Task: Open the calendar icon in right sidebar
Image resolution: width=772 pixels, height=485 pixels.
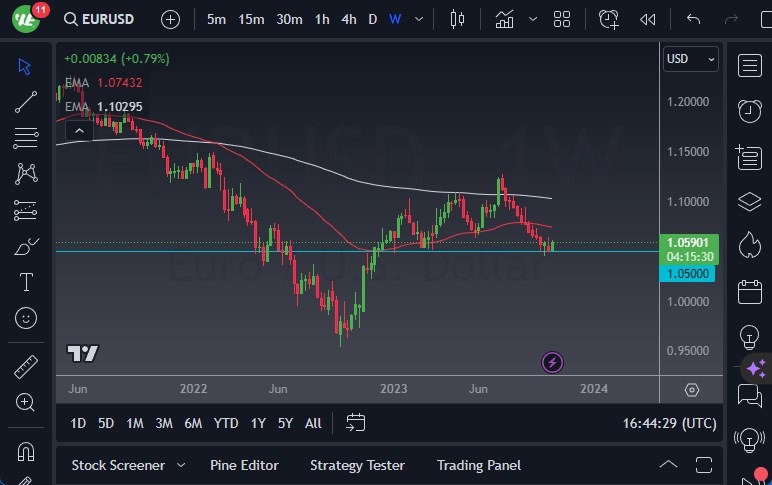Action: tap(749, 292)
